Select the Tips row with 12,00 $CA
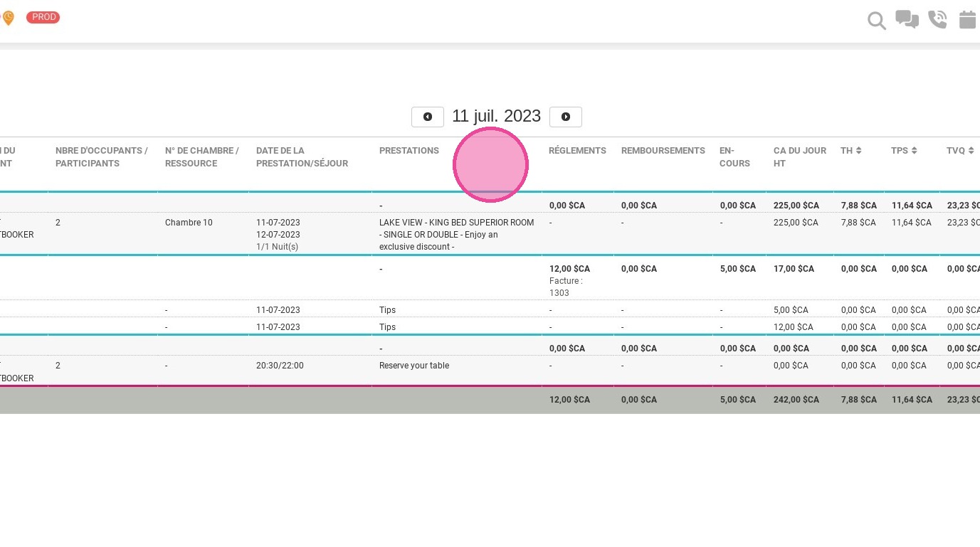The width and height of the screenshot is (980, 547). coord(490,327)
